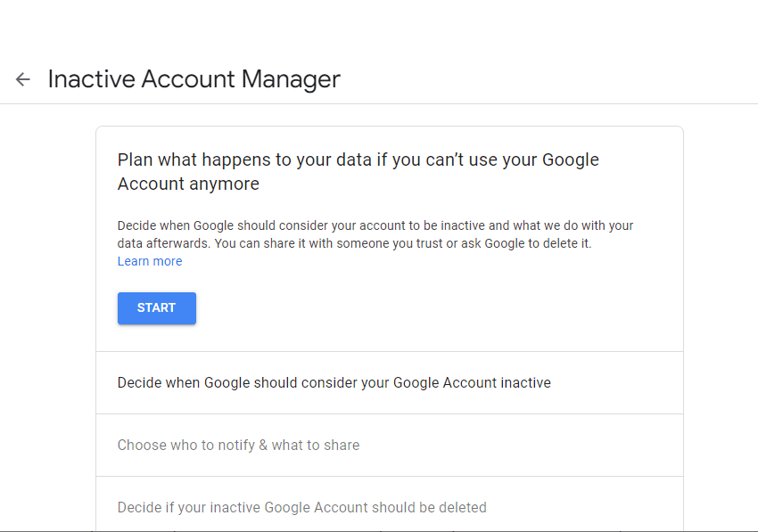Viewport: 758px width, 532px height.
Task: Click the back arrow icon
Action: 23,79
